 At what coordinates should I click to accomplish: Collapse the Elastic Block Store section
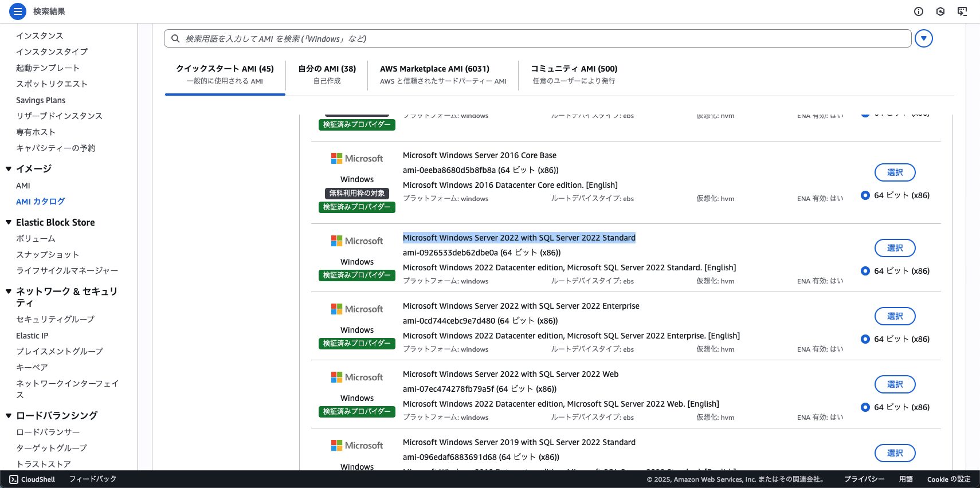(x=9, y=222)
